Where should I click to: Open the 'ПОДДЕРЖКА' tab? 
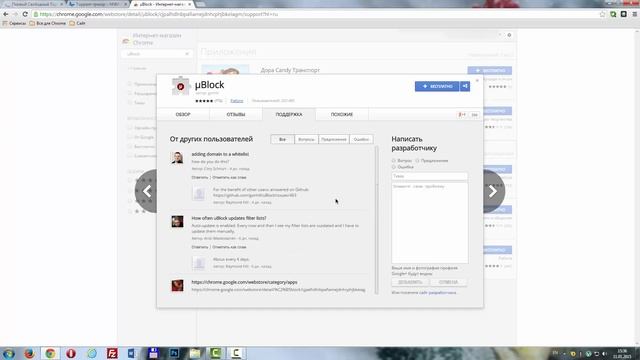coord(289,115)
